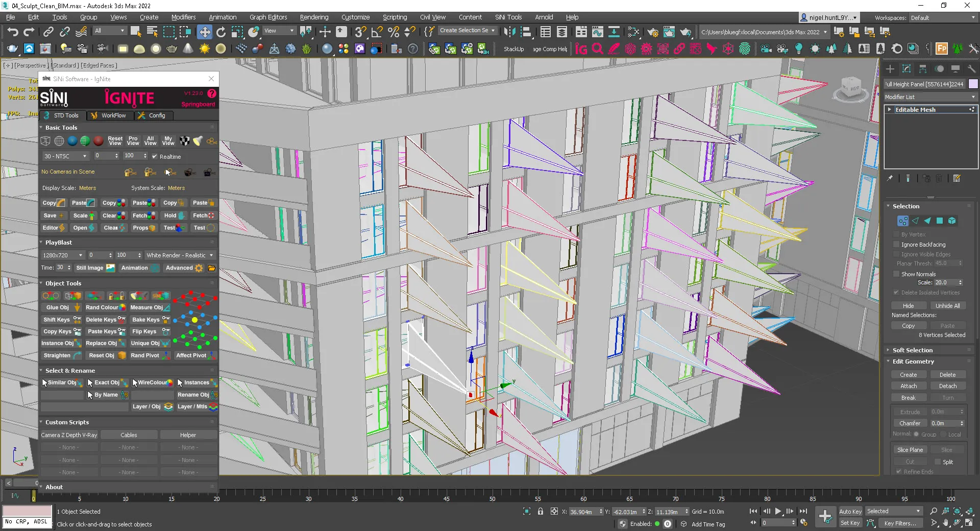
Task: Click the object name input field
Action: point(924,84)
